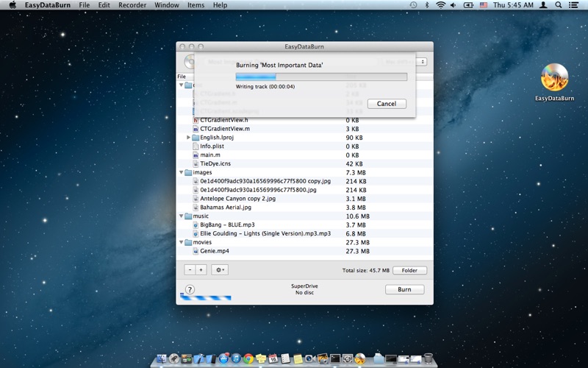Click the Time Machine menu bar icon

click(x=413, y=5)
